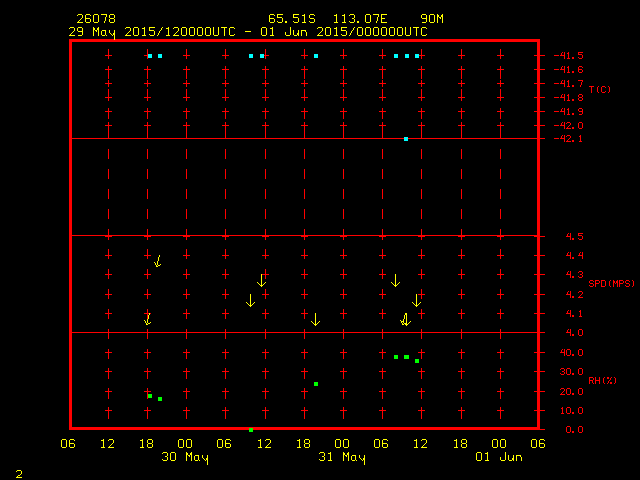Click the highest yellow wind arrow

tap(157, 261)
